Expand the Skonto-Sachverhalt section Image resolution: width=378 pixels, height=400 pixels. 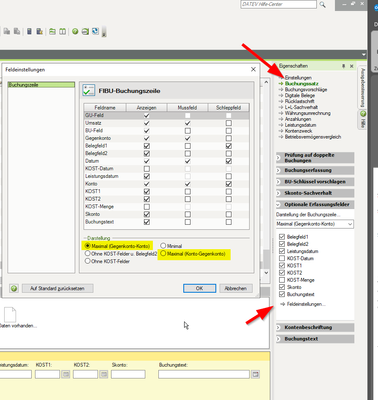(x=315, y=193)
